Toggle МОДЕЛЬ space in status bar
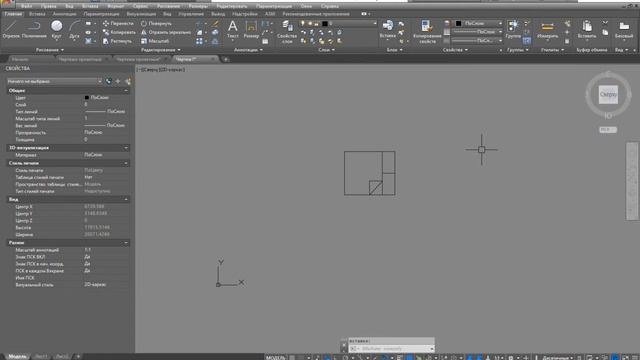640x360 pixels. tap(276, 358)
